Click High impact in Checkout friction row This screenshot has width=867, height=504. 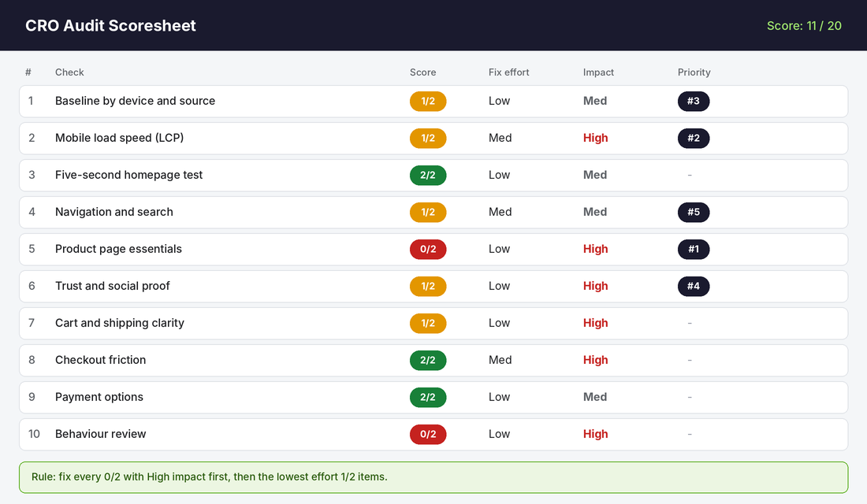click(x=596, y=360)
